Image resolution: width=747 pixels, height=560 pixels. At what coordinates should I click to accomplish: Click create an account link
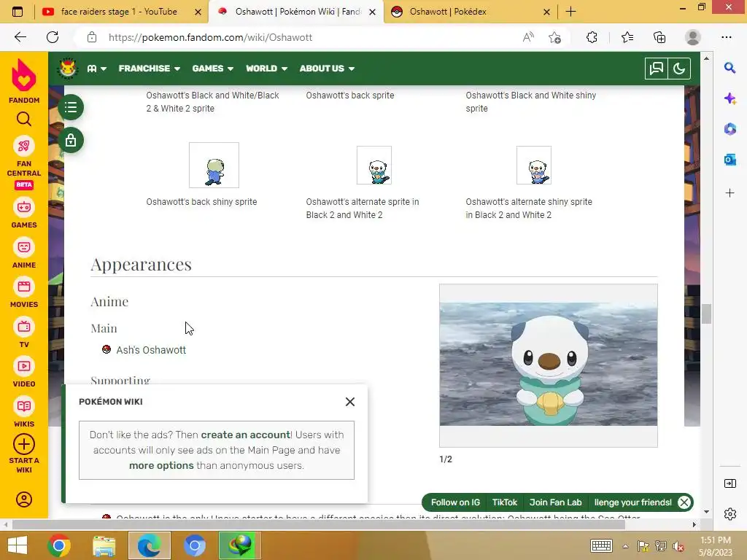(245, 435)
